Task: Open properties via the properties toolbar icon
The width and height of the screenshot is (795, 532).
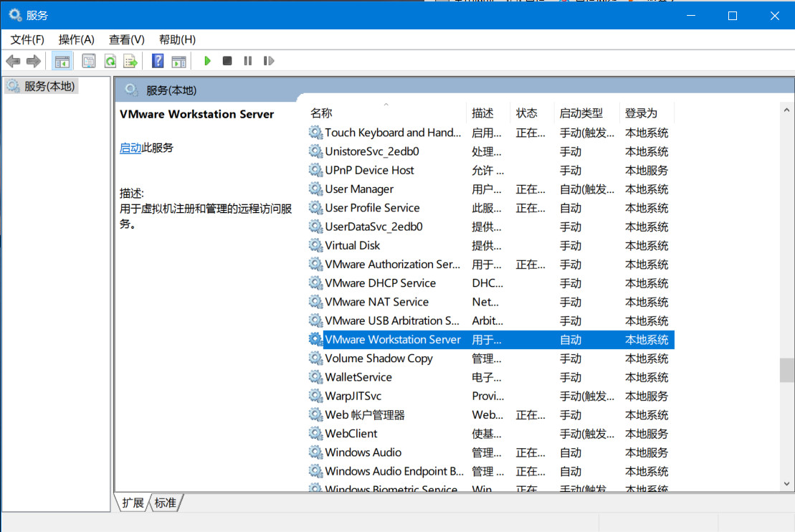Action: (89, 60)
